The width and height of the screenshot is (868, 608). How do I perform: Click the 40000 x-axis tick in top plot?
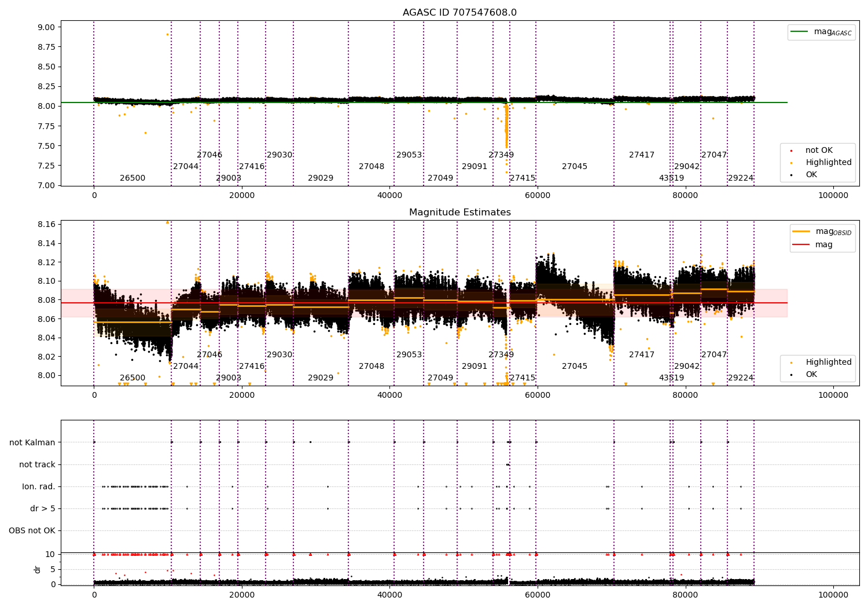(390, 196)
